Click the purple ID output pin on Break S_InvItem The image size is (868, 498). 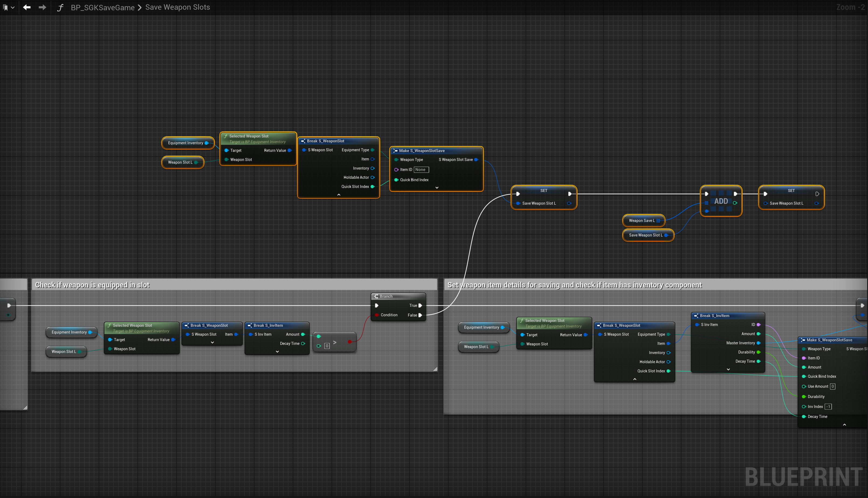(x=758, y=325)
